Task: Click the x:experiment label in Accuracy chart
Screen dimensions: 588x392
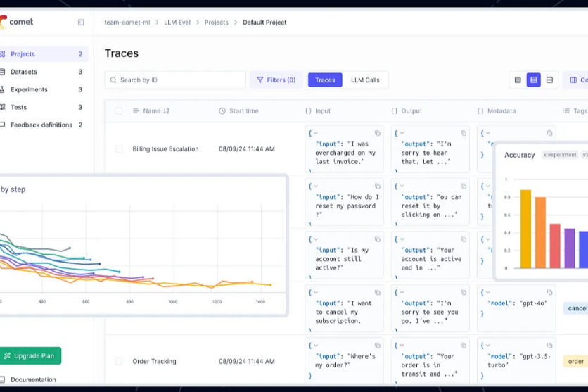Action: click(559, 155)
